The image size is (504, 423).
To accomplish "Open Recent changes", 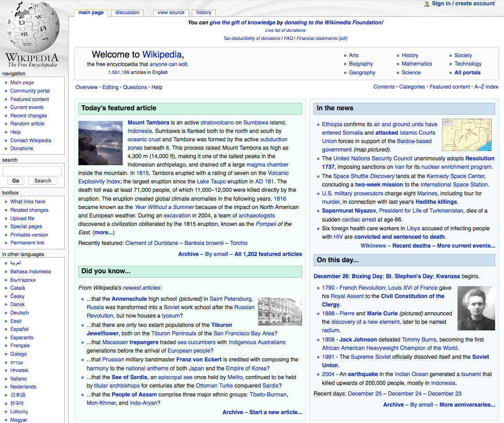I will (29, 116).
